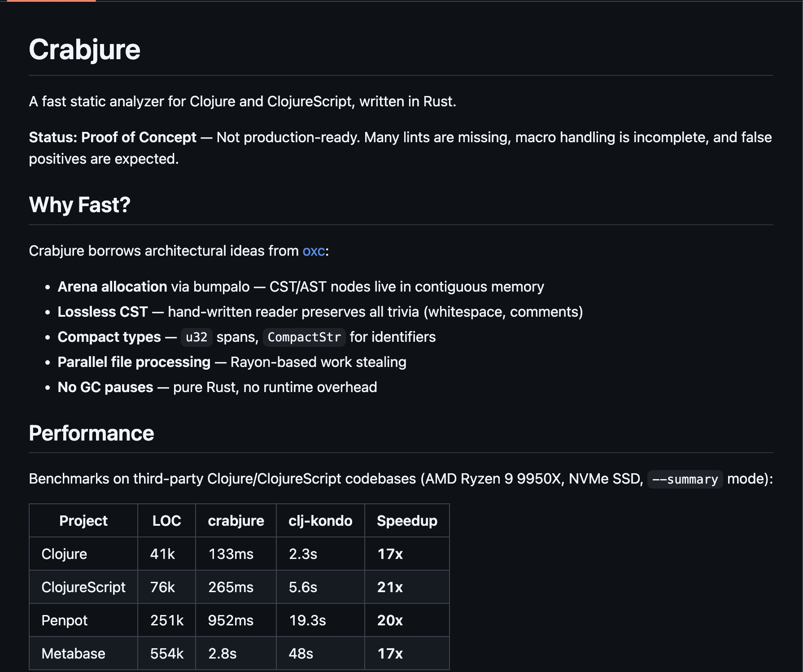Viewport: 803px width, 672px height.
Task: Click the Speedup column header
Action: tap(407, 520)
